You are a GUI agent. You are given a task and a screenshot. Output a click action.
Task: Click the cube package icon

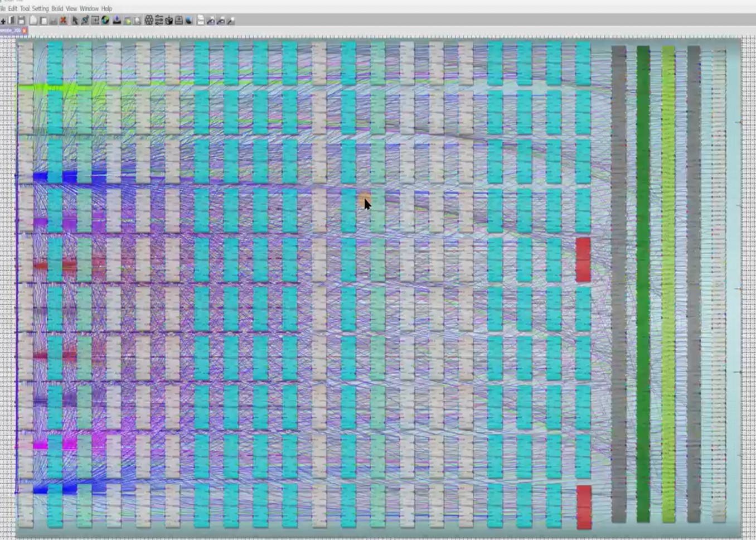169,21
